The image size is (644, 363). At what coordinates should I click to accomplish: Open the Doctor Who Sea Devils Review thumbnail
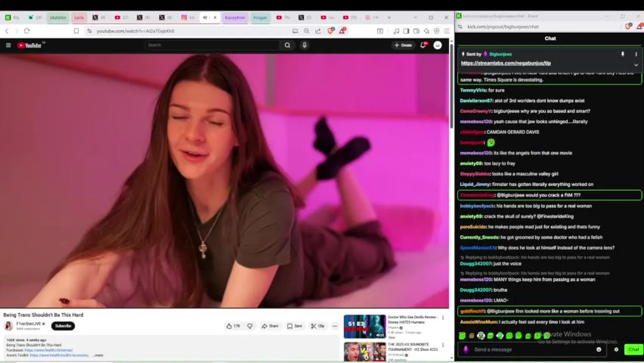tap(365, 327)
